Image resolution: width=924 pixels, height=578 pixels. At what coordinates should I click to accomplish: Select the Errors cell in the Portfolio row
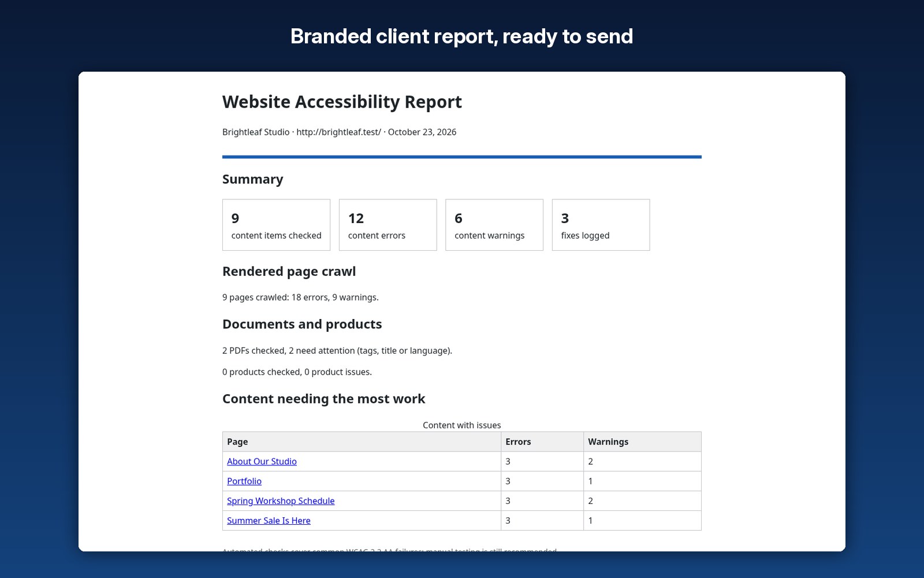click(542, 481)
